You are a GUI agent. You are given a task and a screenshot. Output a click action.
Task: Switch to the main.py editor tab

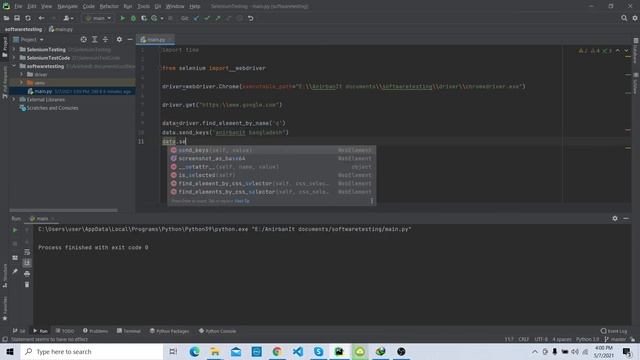pyautogui.click(x=156, y=40)
